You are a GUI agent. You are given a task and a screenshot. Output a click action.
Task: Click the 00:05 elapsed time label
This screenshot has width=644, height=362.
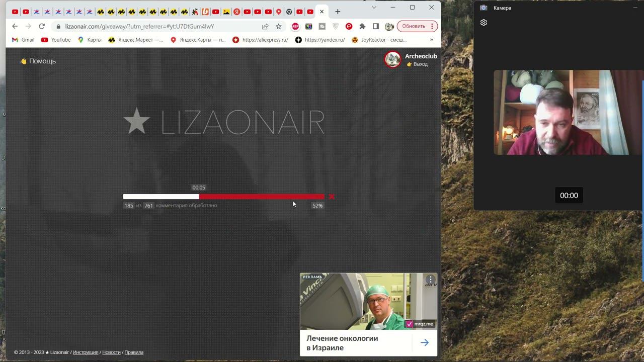pyautogui.click(x=199, y=188)
